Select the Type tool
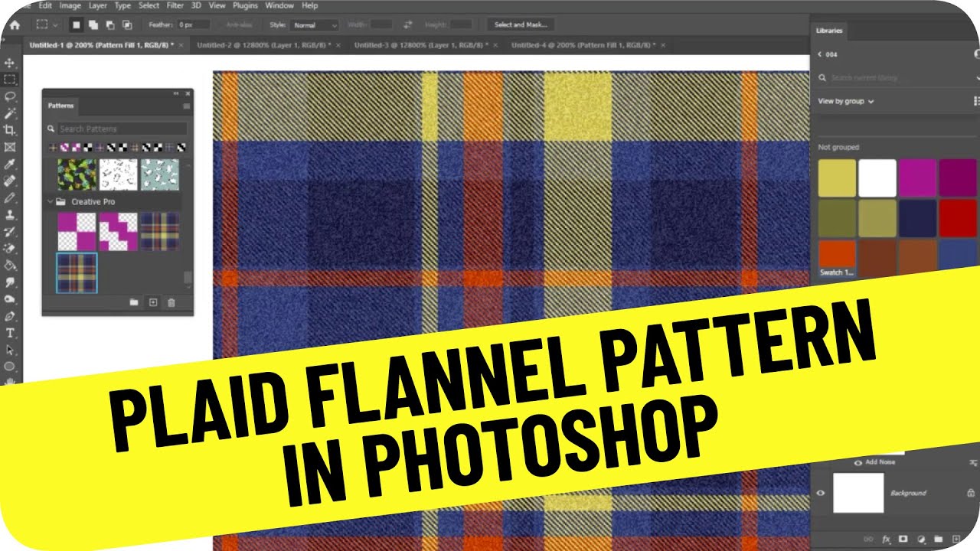 coord(10,333)
